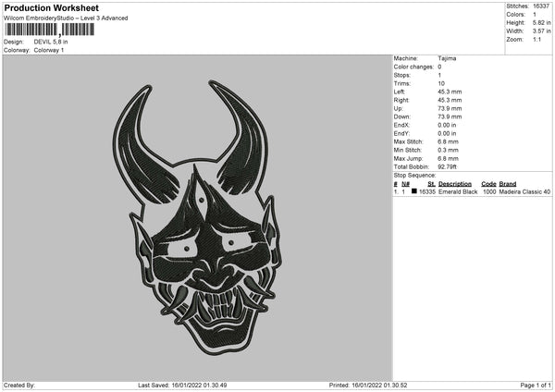
Task: Click the black thread color swatch
Action: click(413, 191)
